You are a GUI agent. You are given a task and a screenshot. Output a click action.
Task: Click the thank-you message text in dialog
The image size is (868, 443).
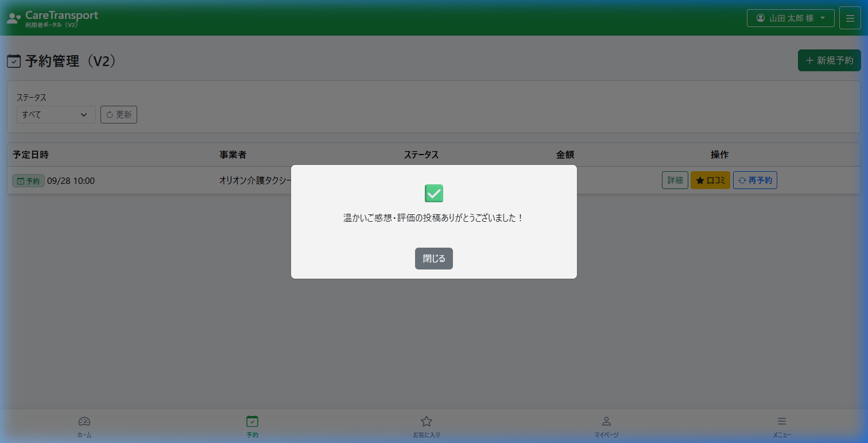(434, 218)
